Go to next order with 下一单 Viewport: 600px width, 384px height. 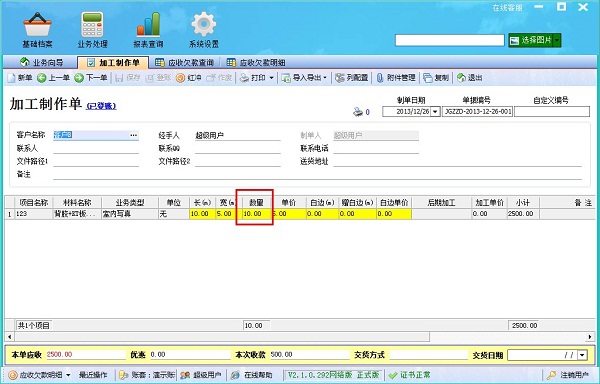click(x=91, y=78)
